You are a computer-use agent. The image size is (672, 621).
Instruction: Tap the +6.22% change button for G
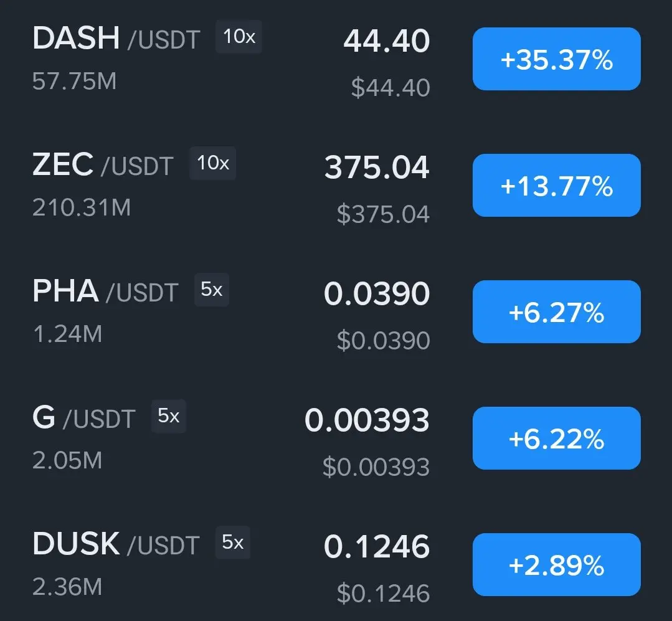[556, 438]
